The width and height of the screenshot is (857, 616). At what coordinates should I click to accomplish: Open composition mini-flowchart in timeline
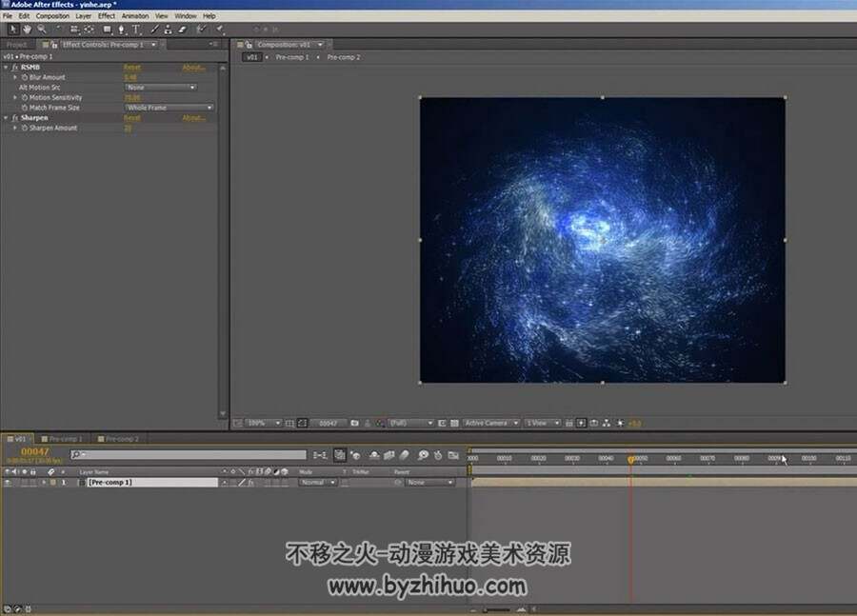(x=320, y=455)
